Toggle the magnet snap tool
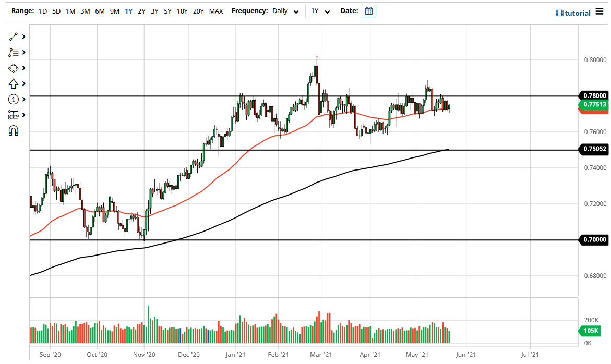This screenshot has height=364, width=611. 13,131
